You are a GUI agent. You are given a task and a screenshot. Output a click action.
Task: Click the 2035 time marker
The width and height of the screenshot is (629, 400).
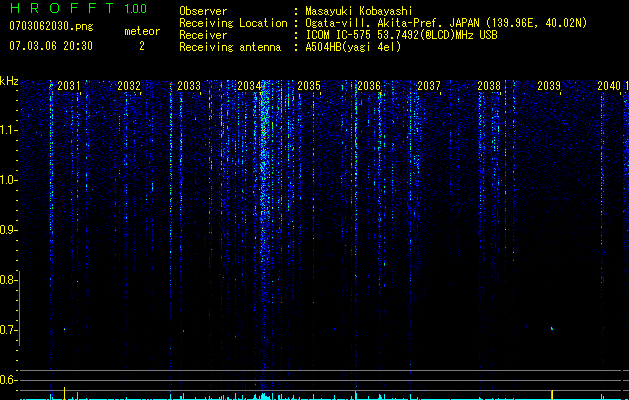pos(309,86)
